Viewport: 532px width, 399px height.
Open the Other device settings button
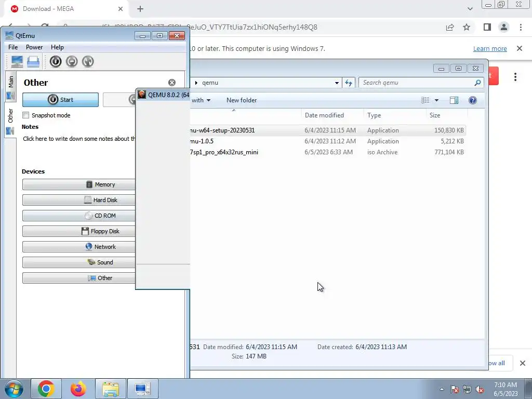79,278
